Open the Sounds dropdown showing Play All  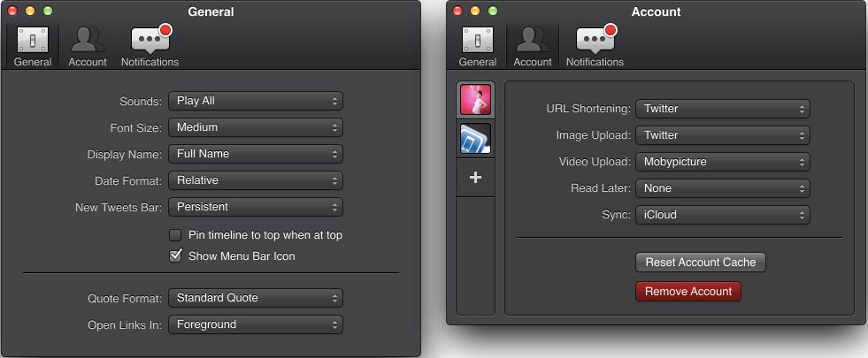click(x=256, y=101)
